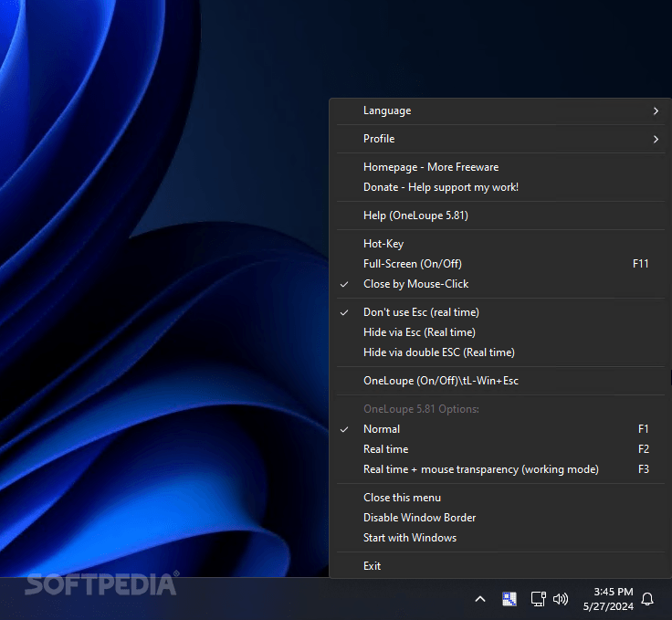Open the Profile submenu

click(x=501, y=139)
